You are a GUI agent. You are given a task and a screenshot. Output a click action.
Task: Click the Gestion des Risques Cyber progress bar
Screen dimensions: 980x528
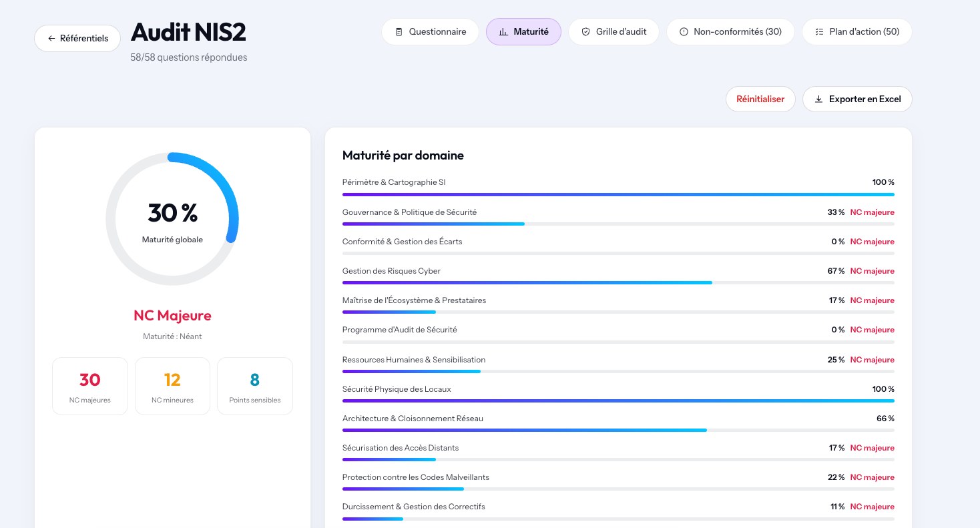point(618,283)
